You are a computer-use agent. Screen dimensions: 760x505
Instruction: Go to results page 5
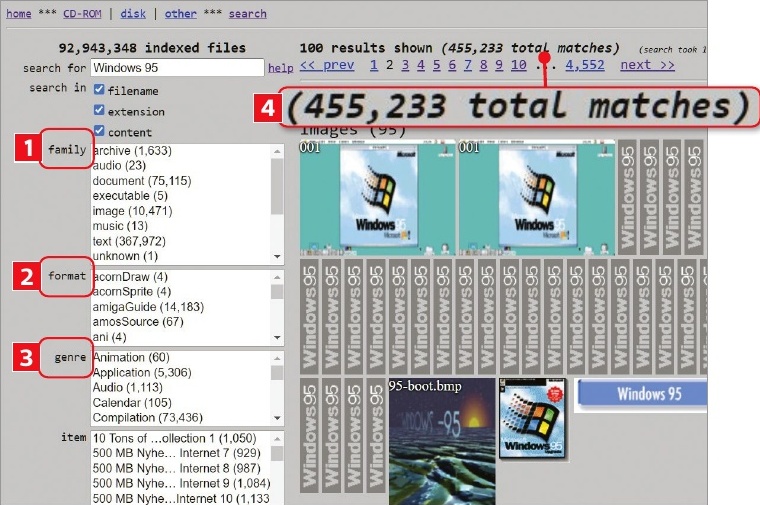pyautogui.click(x=437, y=65)
